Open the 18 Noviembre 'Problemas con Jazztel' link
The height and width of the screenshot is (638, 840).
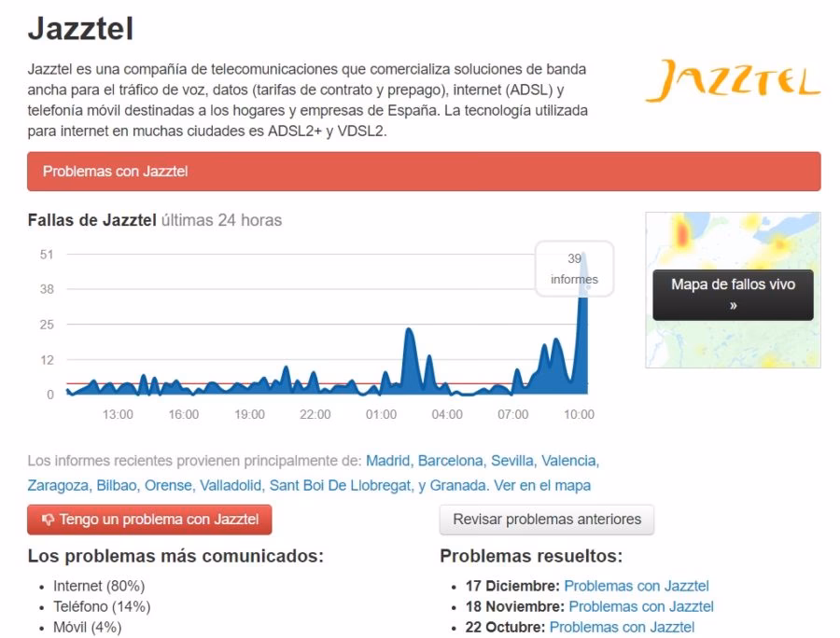click(641, 607)
